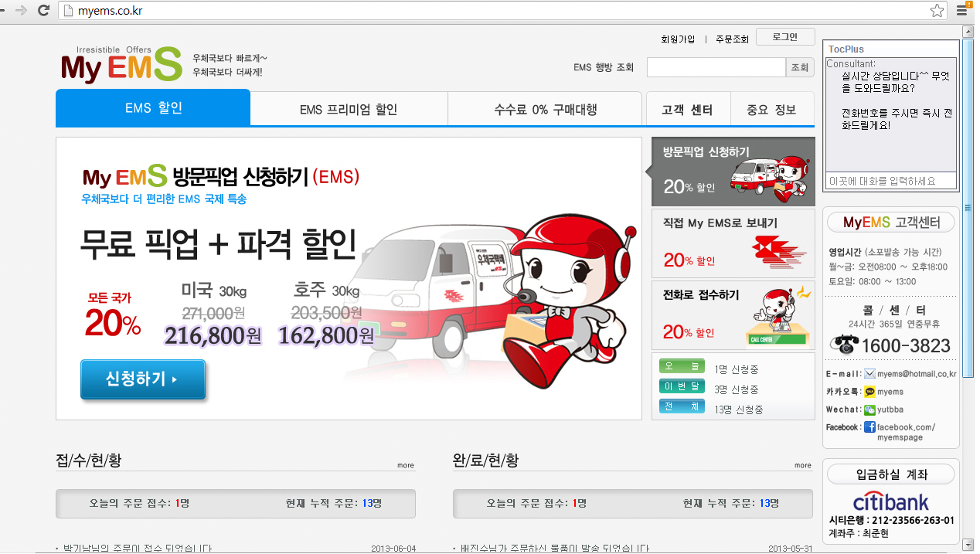Viewport: 980px width, 554px height.
Task: Click the KakaoTalk icon
Action: (x=869, y=392)
